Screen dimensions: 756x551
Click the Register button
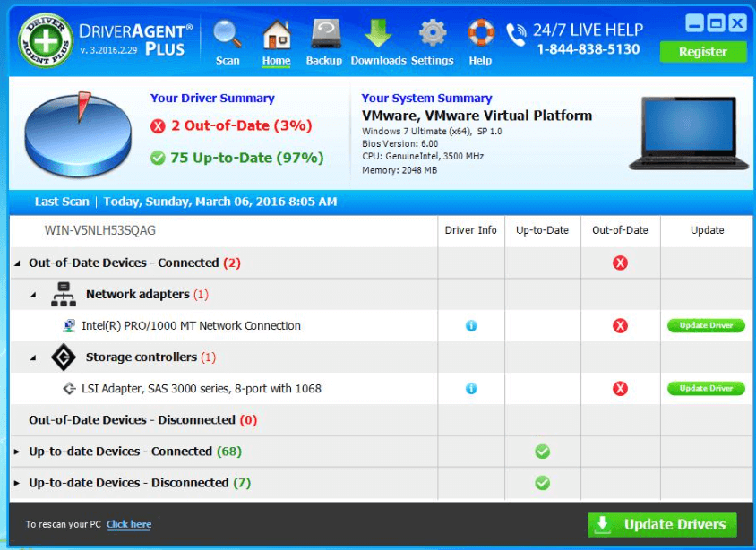click(703, 52)
